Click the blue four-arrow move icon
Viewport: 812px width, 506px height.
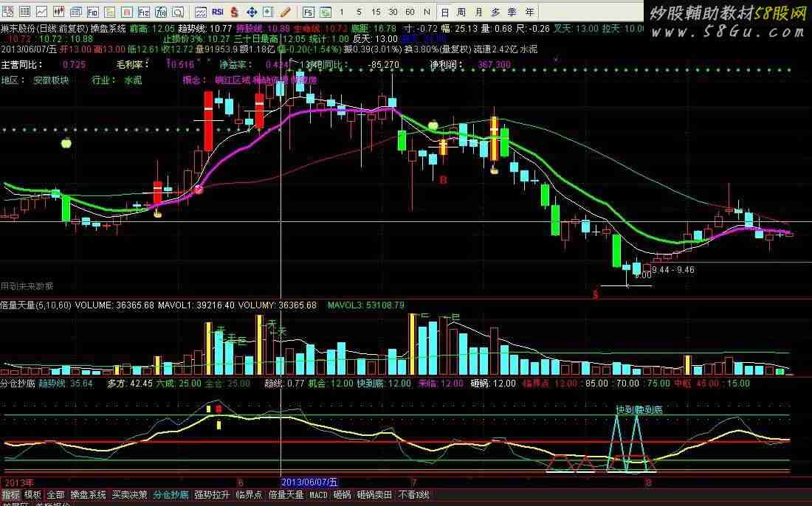pyautogui.click(x=252, y=11)
